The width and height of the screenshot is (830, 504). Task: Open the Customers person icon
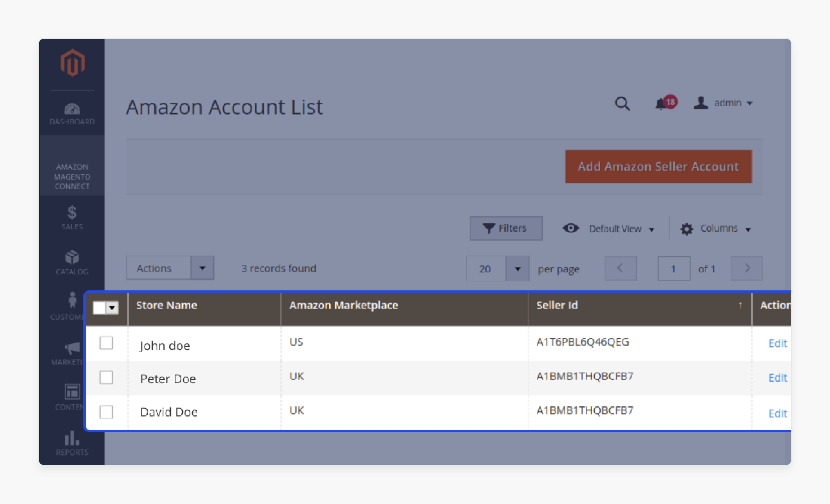72,300
